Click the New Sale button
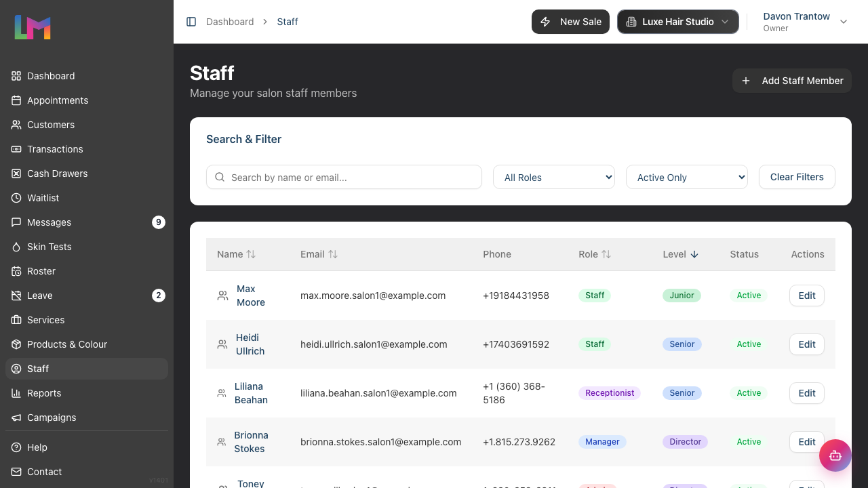The height and width of the screenshot is (488, 868). point(571,22)
